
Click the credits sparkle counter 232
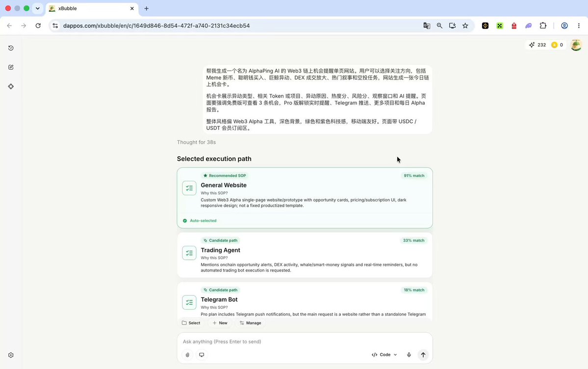click(x=537, y=45)
